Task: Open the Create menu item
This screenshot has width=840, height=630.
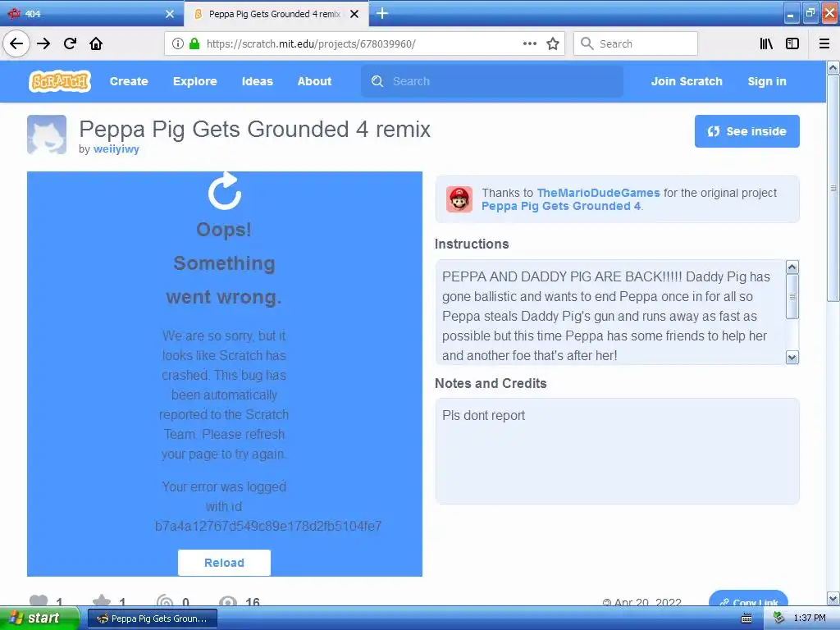Action: 129,81
